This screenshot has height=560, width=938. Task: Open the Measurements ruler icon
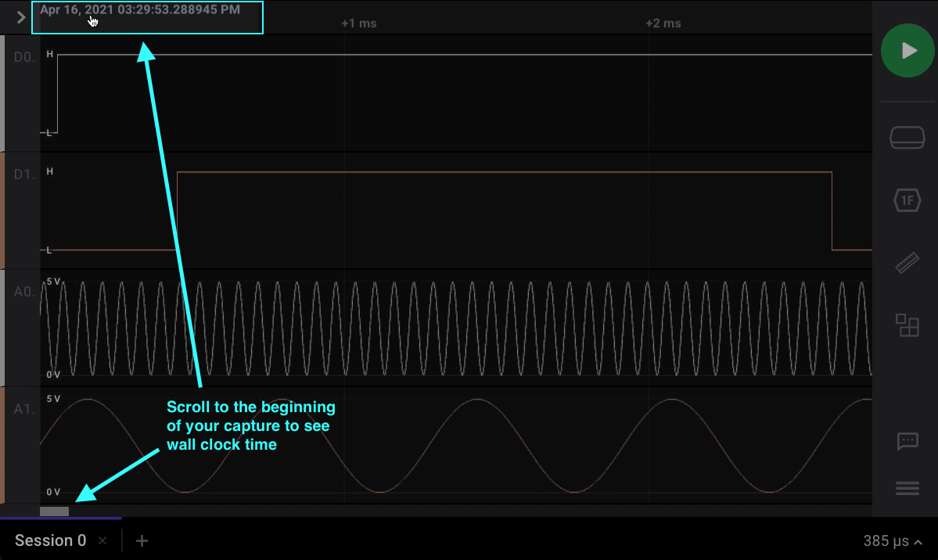coord(907,263)
